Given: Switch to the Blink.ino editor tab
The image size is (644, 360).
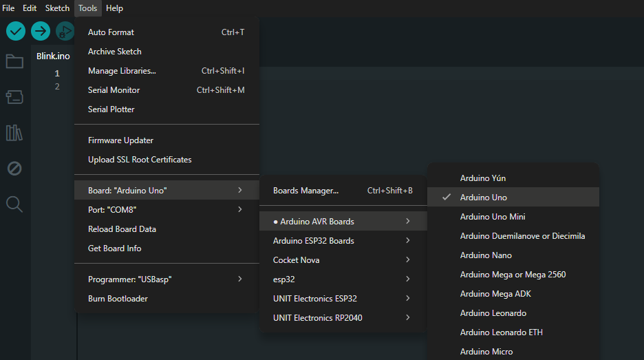Looking at the screenshot, I should coord(53,56).
